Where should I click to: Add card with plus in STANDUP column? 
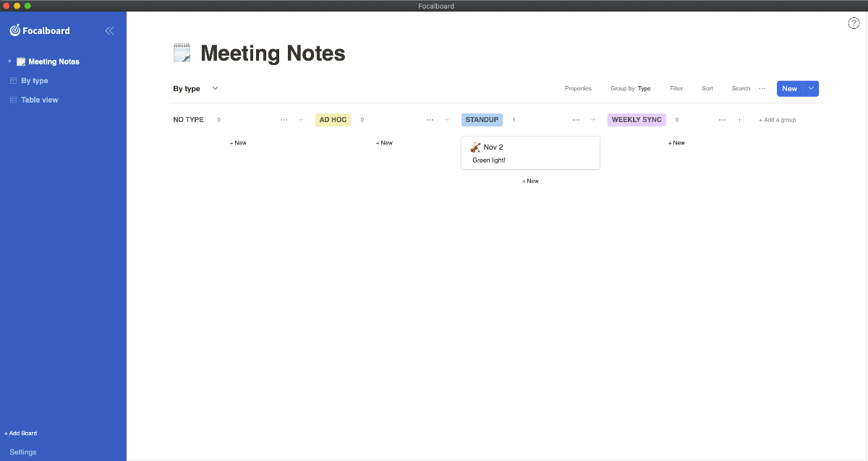coord(593,120)
